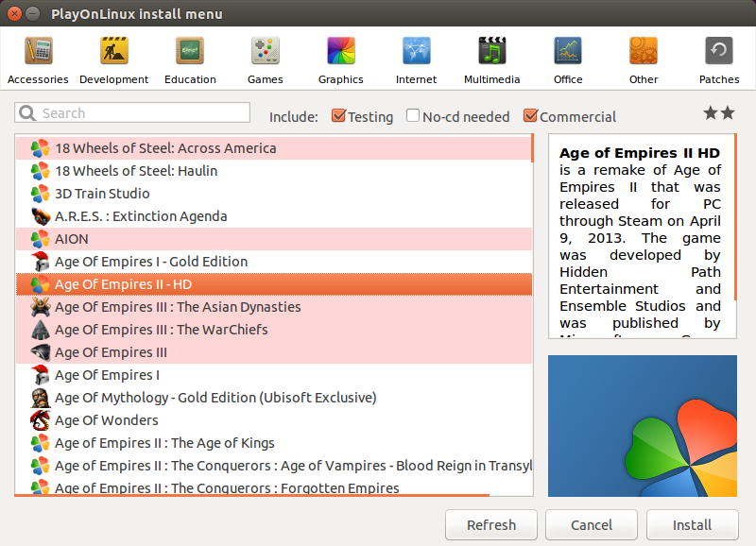
Task: Click the description panel scrollbar
Action: (735, 217)
